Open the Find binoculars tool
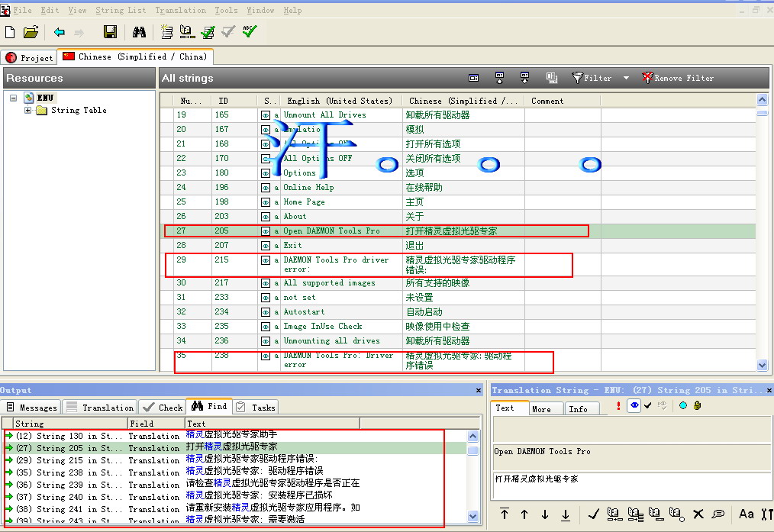 pos(139,32)
